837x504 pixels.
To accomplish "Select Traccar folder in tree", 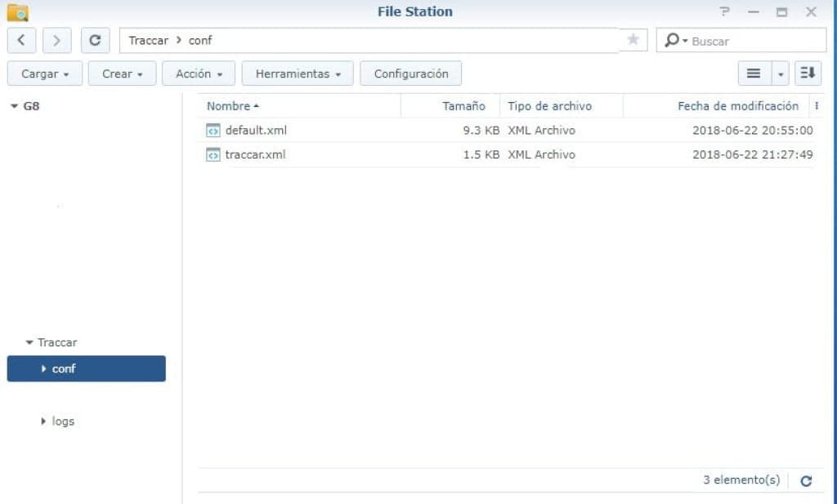I will pos(57,342).
